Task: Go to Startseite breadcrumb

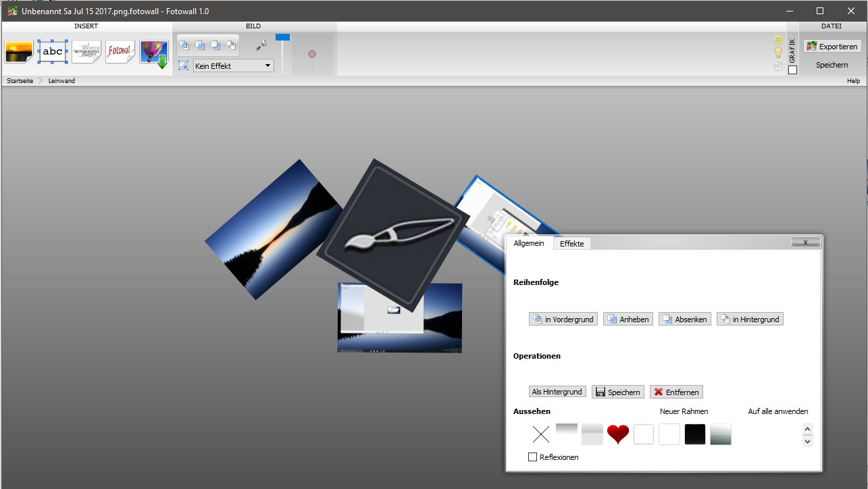Action: pos(20,80)
